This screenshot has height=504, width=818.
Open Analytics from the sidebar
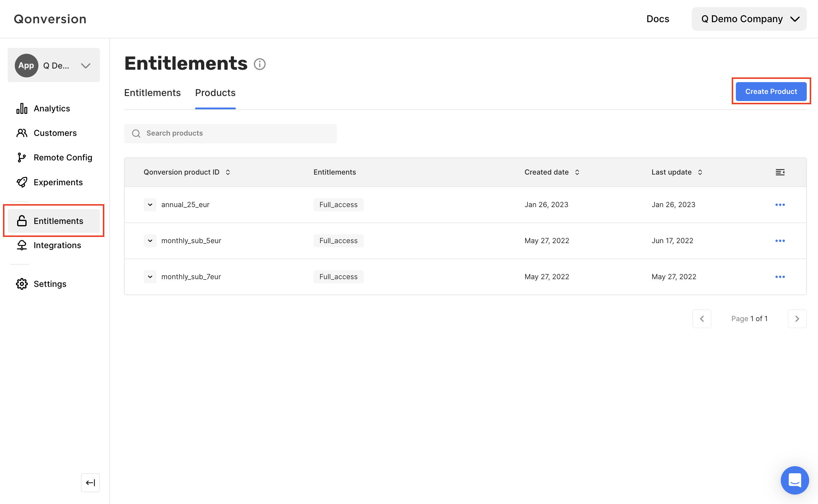[x=52, y=108]
